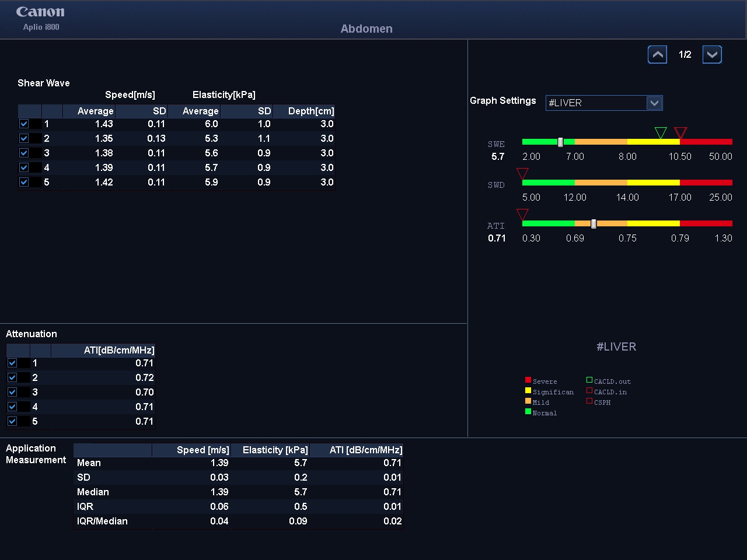This screenshot has height=560, width=747.
Task: Open the Graph Settings #LIVER dropdown
Action: click(596, 103)
